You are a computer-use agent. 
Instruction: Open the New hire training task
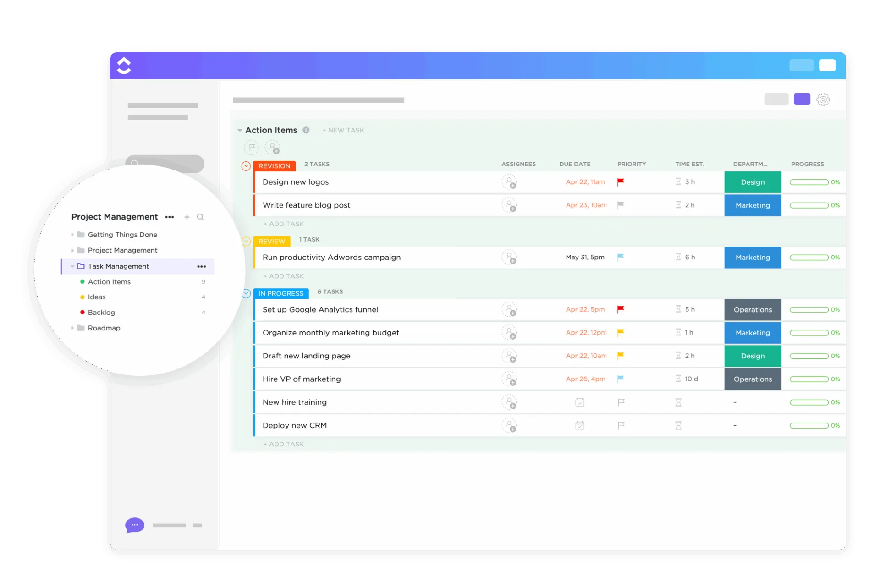point(295,402)
